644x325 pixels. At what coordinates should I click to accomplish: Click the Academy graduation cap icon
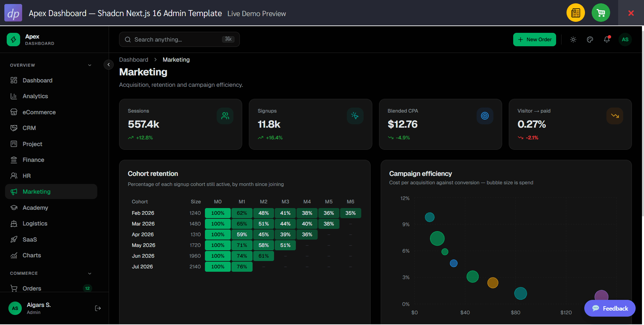[14, 208]
